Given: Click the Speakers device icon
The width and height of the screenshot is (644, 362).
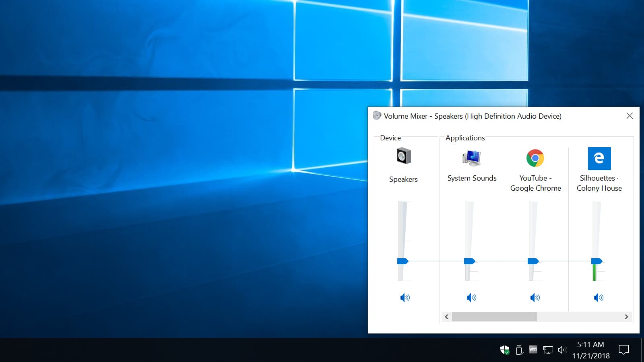Looking at the screenshot, I should (x=403, y=156).
